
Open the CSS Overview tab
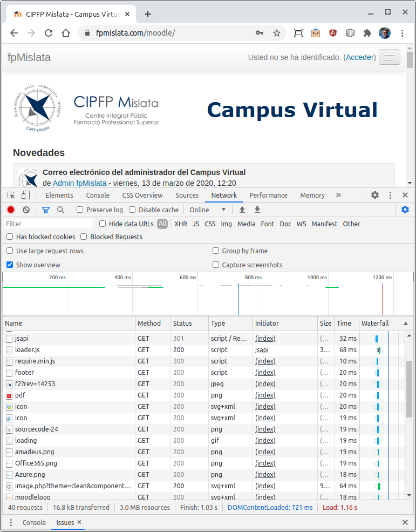tap(142, 195)
